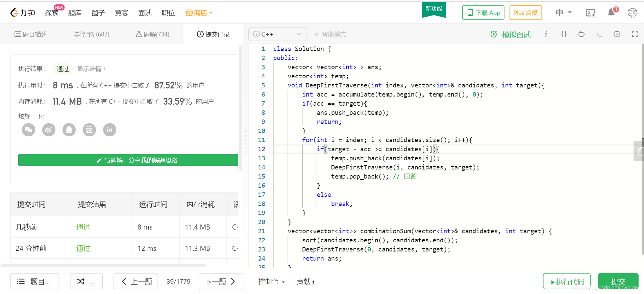Pick a random problem shuffle button
The image size is (644, 294).
coord(86,281)
